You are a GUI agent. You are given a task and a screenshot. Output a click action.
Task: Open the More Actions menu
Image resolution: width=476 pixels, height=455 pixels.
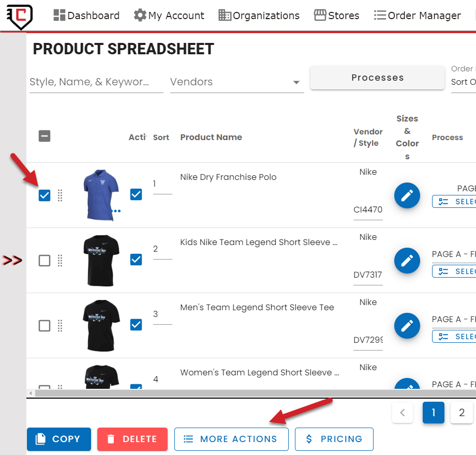pyautogui.click(x=231, y=439)
